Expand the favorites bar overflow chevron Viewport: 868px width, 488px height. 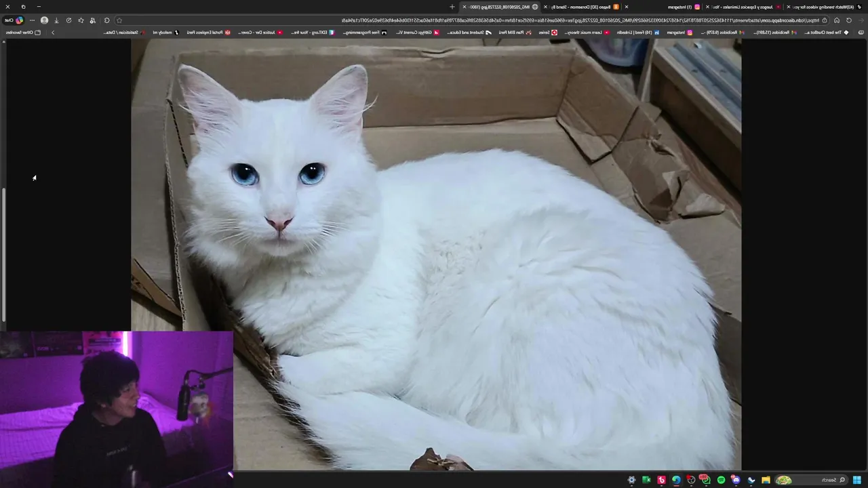coord(52,33)
